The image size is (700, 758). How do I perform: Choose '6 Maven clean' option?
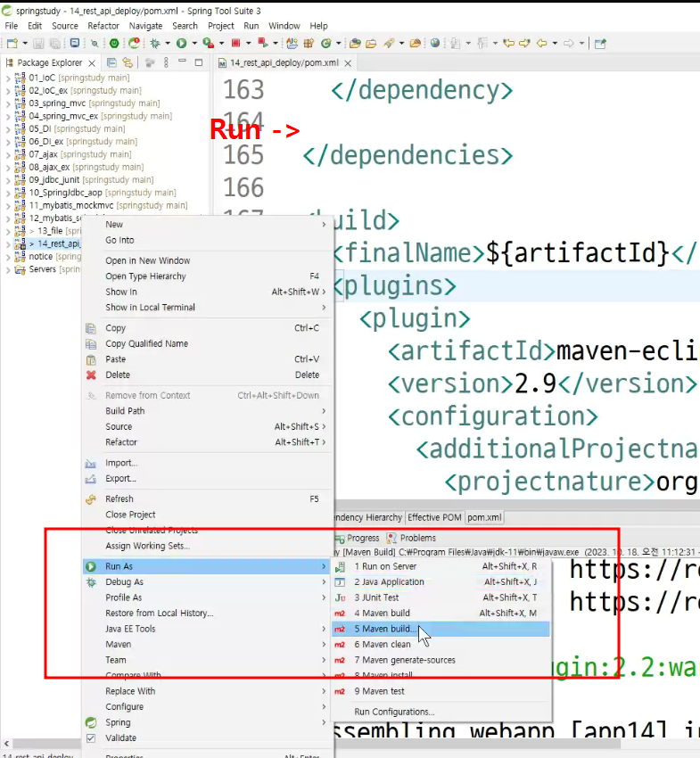(441, 645)
